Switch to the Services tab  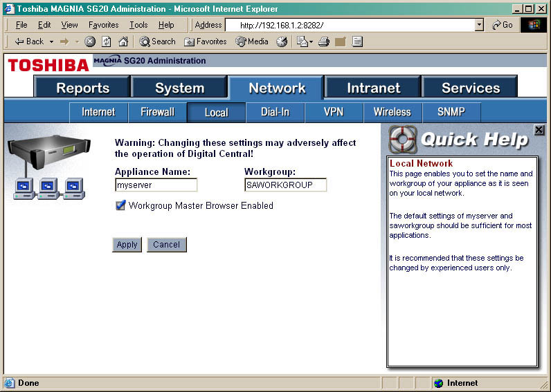click(470, 87)
